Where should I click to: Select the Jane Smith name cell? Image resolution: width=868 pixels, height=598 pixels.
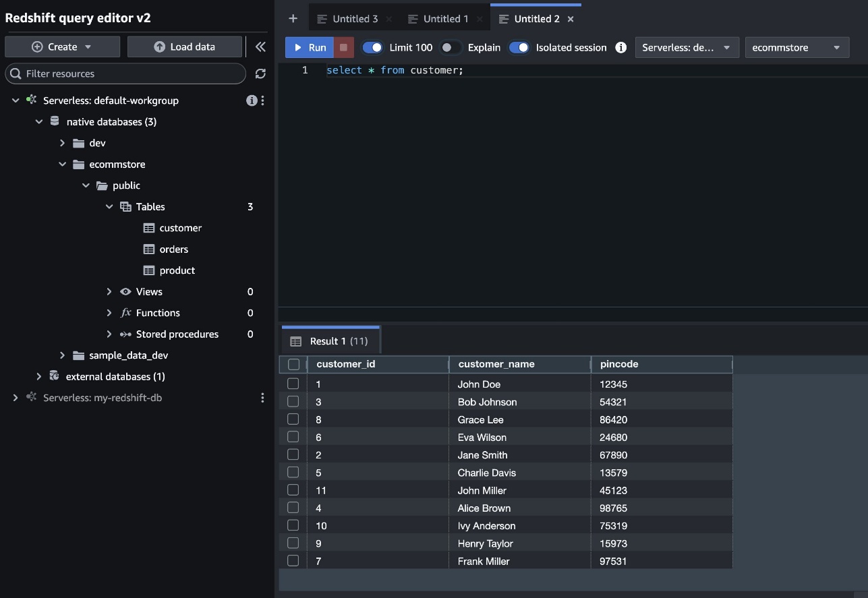pos(520,454)
